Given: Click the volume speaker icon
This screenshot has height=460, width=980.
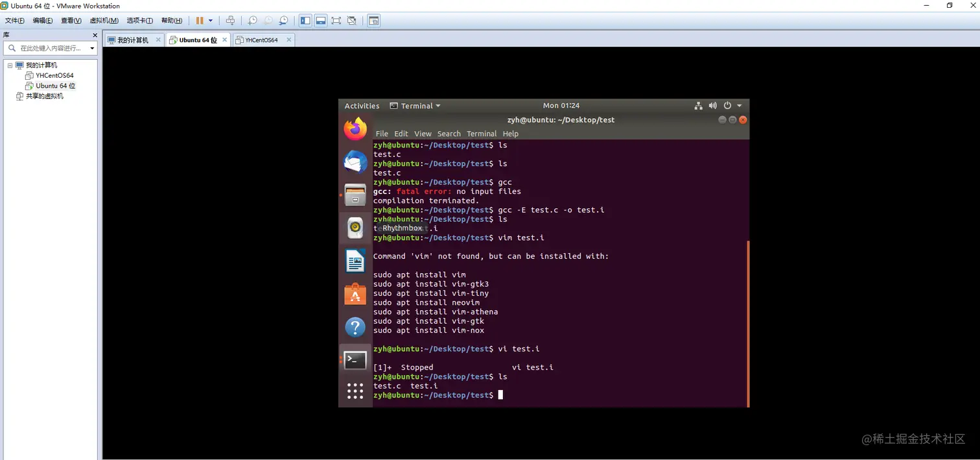Looking at the screenshot, I should 713,106.
